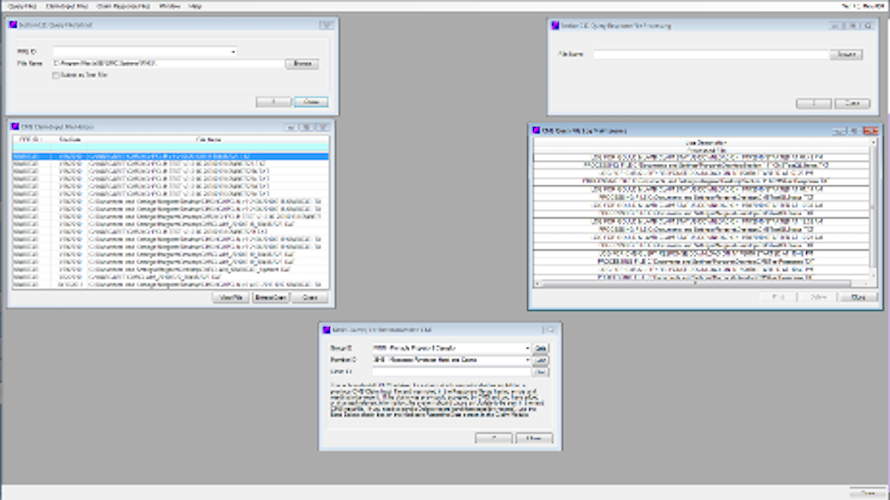Screen dimensions: 890x500
Task: Select the highlighted first row in the file list
Action: (170, 156)
